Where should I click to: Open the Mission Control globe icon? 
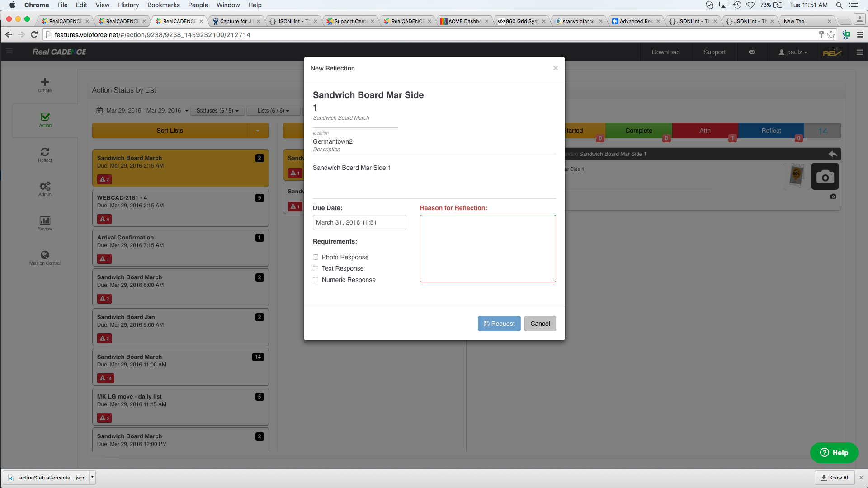pyautogui.click(x=45, y=255)
